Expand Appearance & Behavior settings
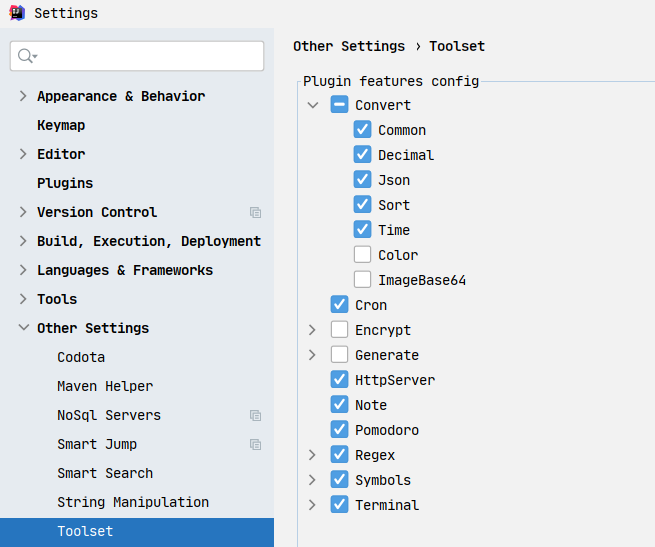Image resolution: width=655 pixels, height=547 pixels. point(23,96)
